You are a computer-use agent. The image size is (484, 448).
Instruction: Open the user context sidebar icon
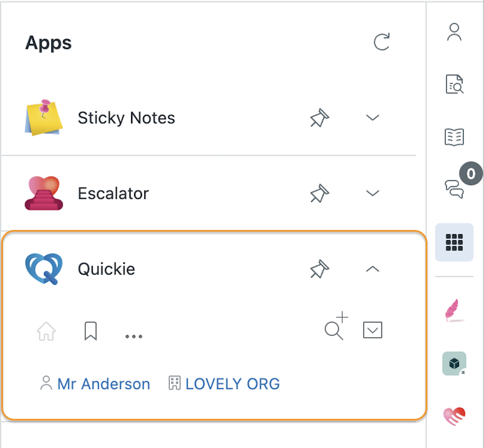coord(454,32)
